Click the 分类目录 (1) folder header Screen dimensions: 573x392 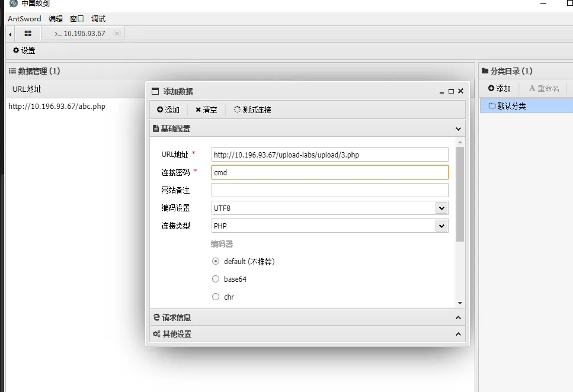point(507,71)
